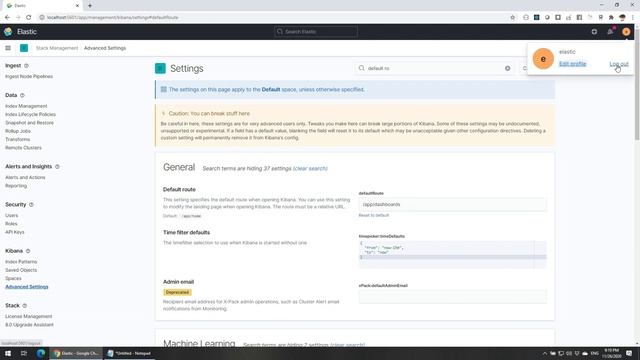This screenshot has height=360, width=640.
Task: Click the timepicker:timeDefaults JSON editor
Action: 452,254
